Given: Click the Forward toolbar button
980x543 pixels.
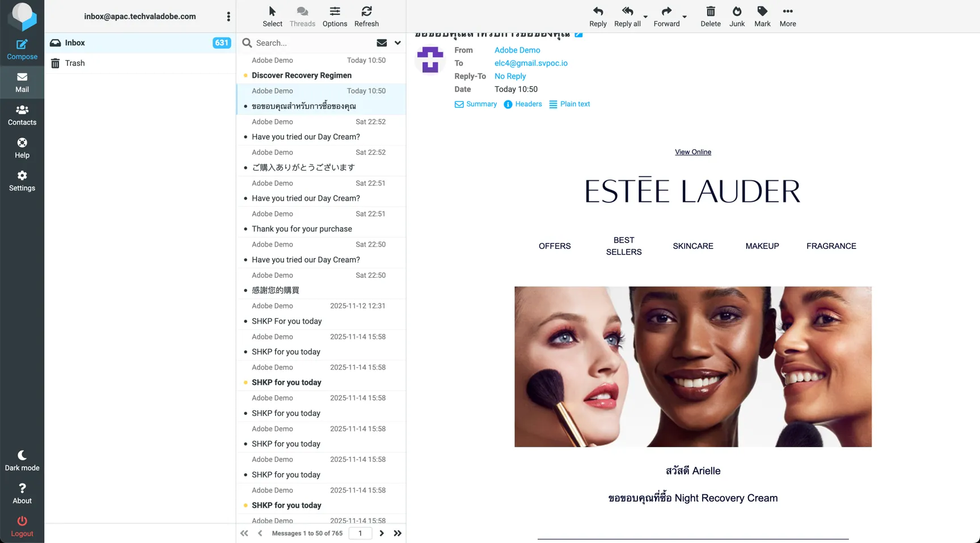Looking at the screenshot, I should 666,16.
